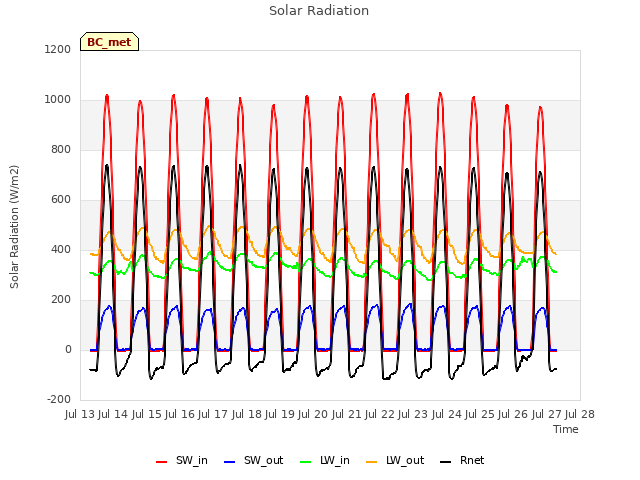Click the black Rnet legend swatch
This screenshot has height=480, width=640.
pyautogui.click(x=446, y=462)
